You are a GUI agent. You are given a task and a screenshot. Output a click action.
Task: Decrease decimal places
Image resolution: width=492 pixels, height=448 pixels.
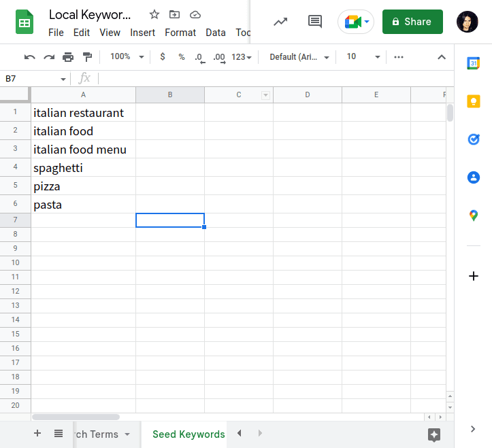tap(199, 58)
